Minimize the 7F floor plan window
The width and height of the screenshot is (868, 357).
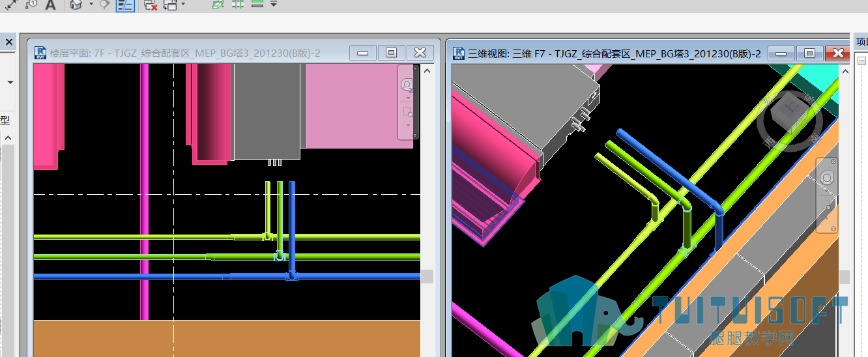click(363, 53)
